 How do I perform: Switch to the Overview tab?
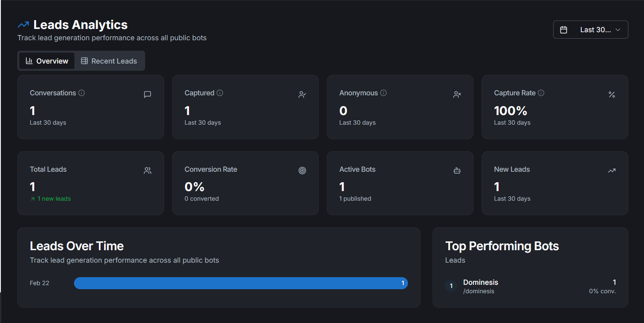(47, 61)
